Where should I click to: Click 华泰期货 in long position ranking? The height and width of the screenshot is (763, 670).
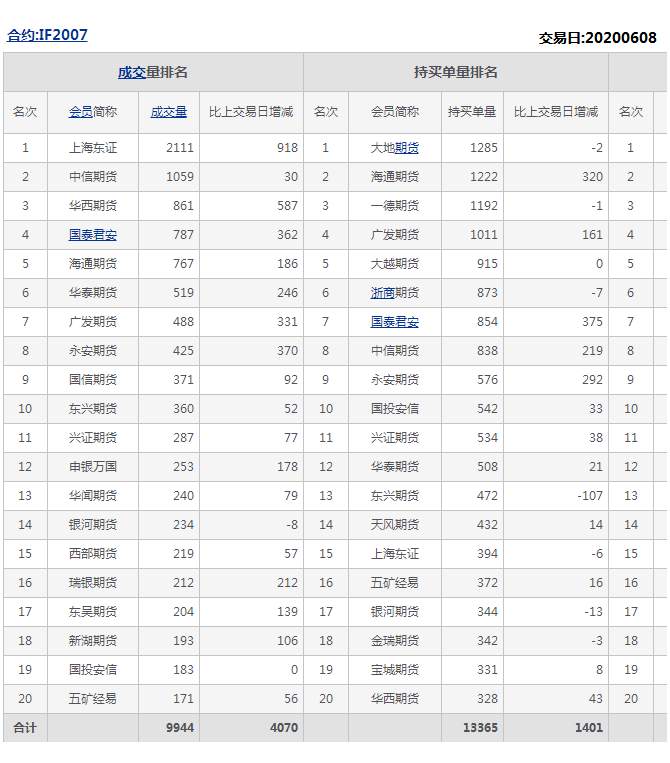point(395,467)
